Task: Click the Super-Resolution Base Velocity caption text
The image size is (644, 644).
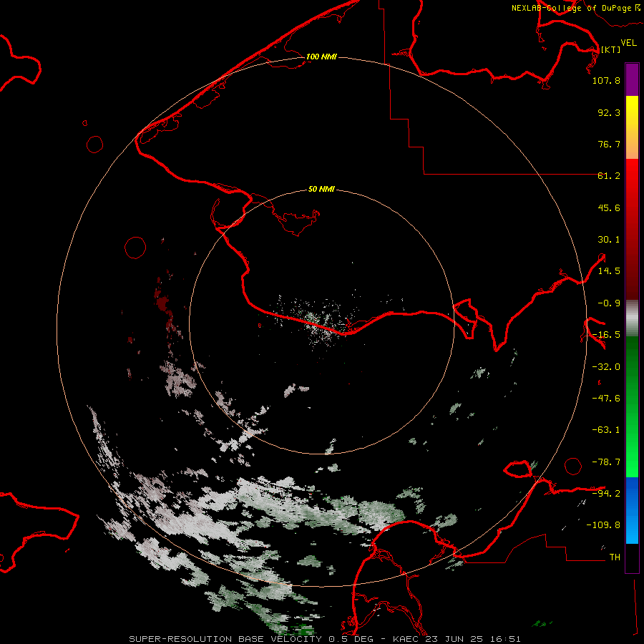Action: coord(325,639)
